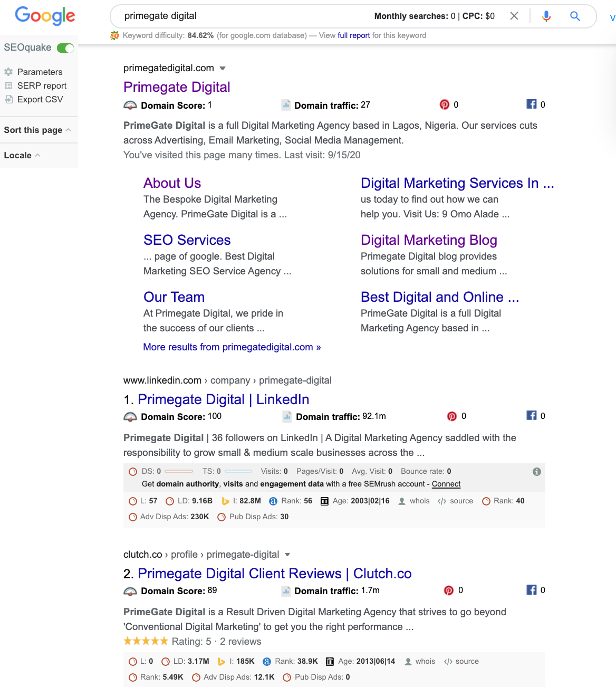Expand the Sort this page section
The height and width of the screenshot is (687, 616).
click(37, 130)
